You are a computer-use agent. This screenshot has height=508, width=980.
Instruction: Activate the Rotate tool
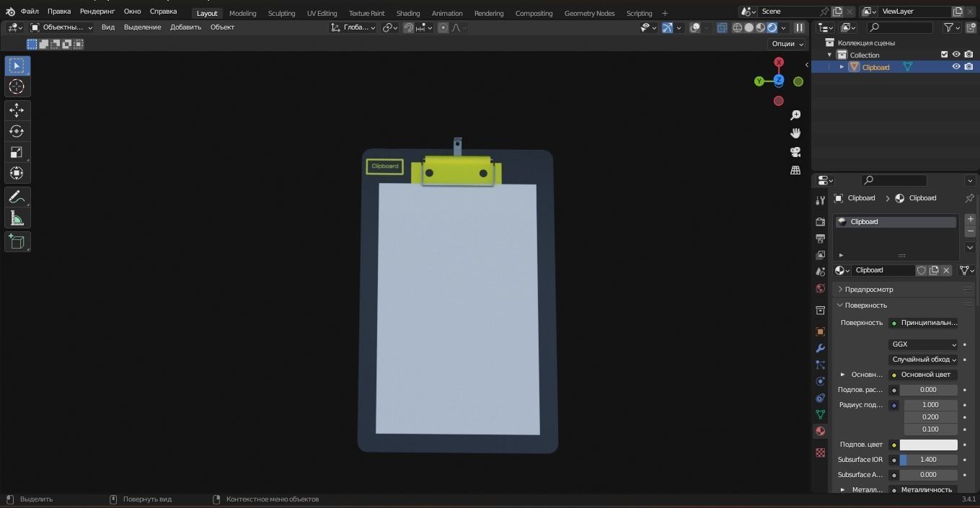point(16,130)
